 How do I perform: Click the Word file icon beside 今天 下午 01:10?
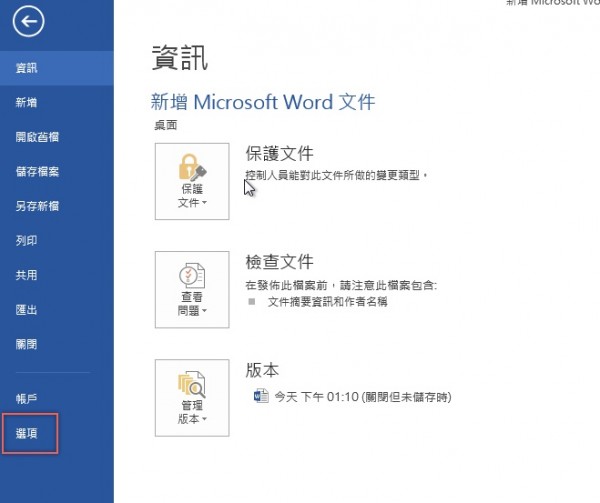(262, 397)
